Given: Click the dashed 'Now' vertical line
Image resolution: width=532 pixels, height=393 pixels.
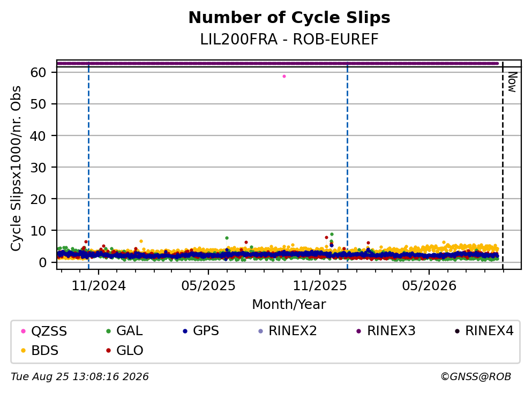Looking at the screenshot, I should point(503,165).
